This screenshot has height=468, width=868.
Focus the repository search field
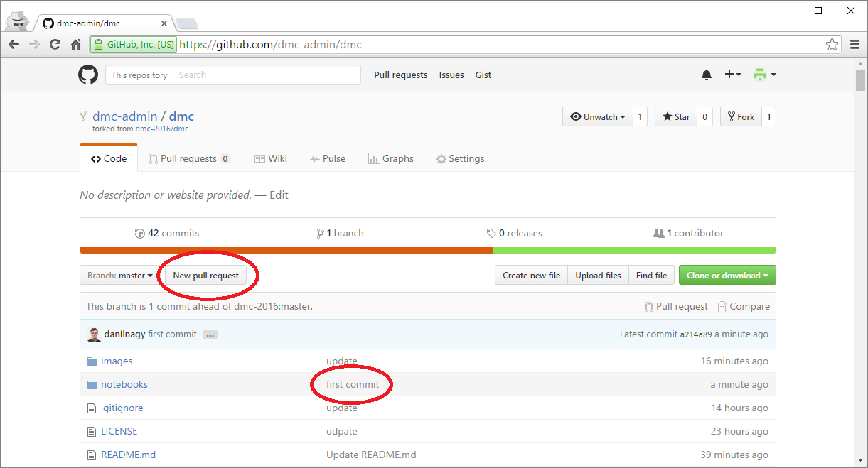pos(267,75)
